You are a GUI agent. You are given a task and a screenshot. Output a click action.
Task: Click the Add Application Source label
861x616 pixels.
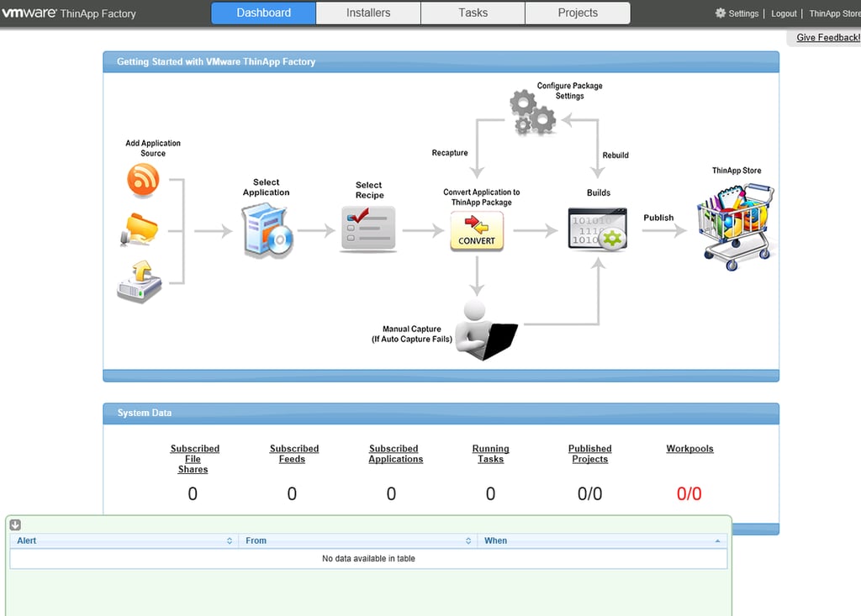click(x=153, y=148)
